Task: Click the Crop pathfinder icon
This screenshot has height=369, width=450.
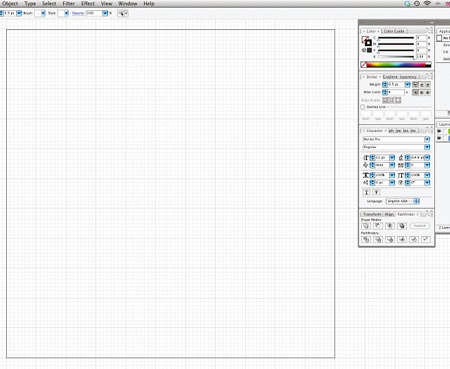Action: pos(402,239)
